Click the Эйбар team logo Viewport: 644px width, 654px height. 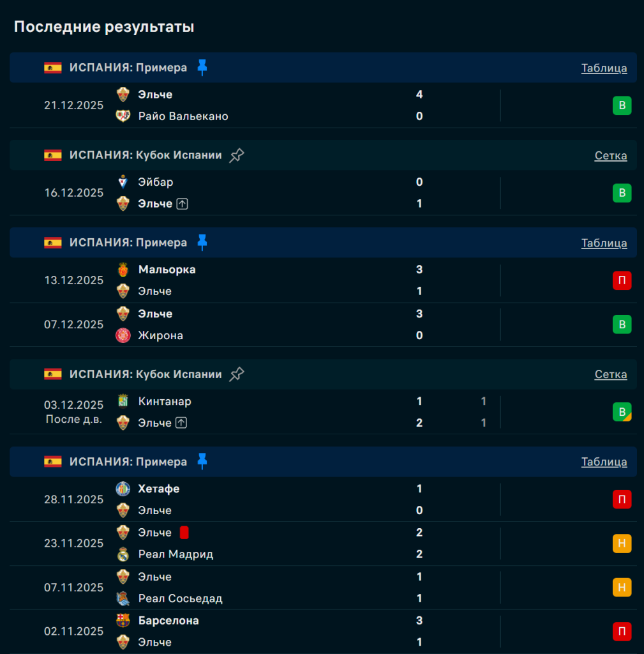coord(123,182)
